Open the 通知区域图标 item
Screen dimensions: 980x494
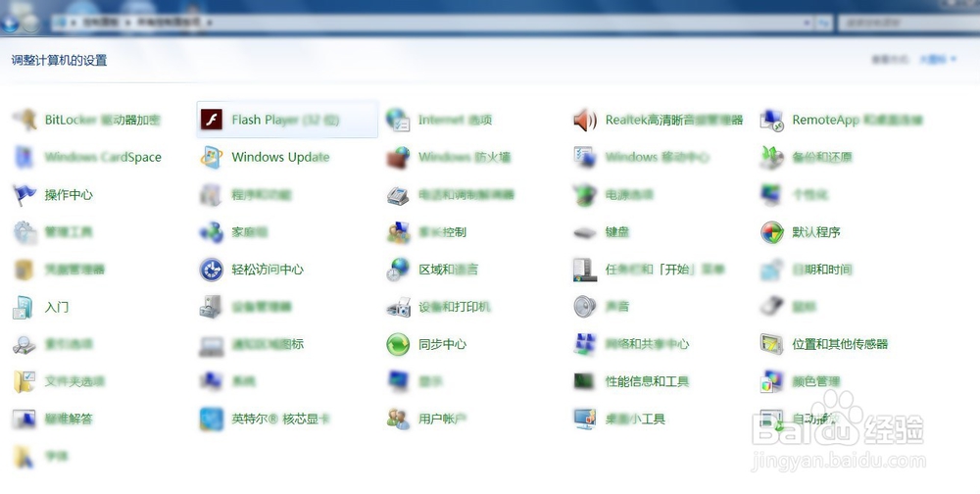[x=251, y=345]
